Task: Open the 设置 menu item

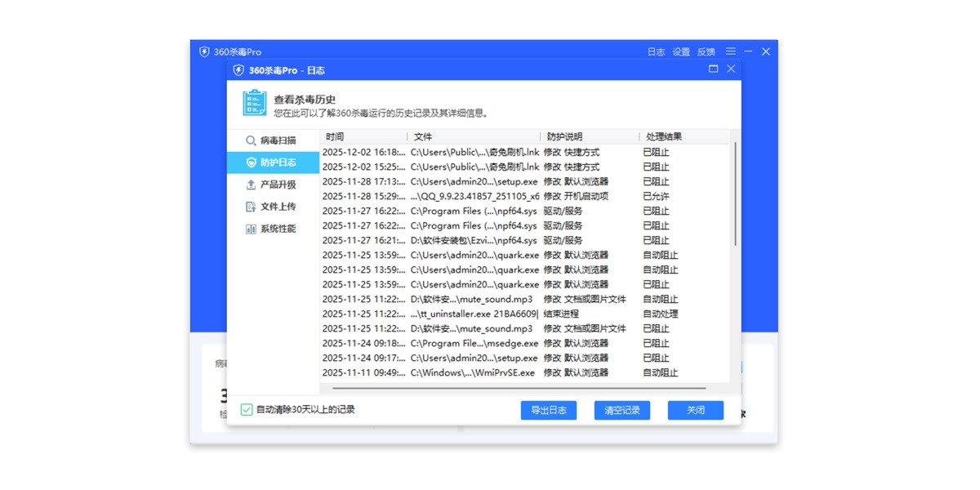Action: [x=680, y=51]
